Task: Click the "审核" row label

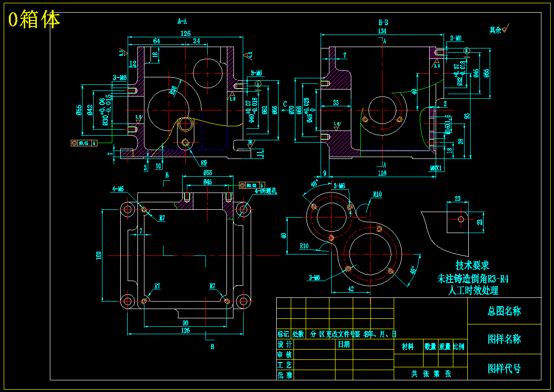Action: [285, 355]
